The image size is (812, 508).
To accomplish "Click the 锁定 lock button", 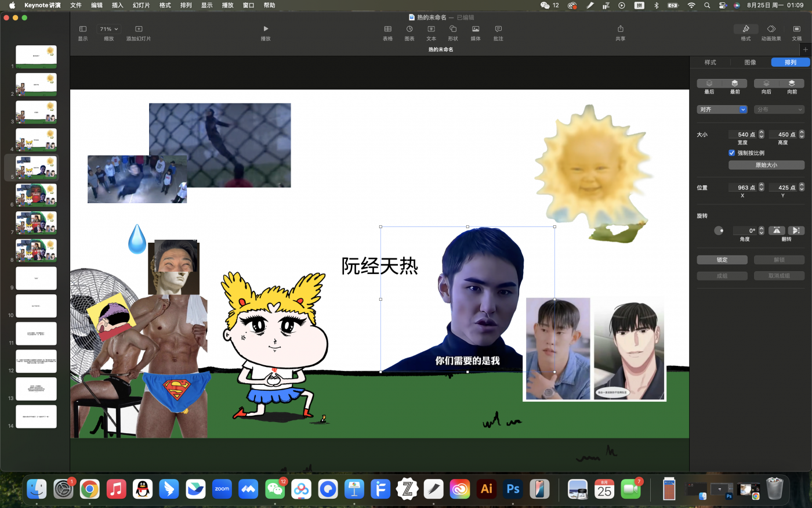I will pos(722,260).
